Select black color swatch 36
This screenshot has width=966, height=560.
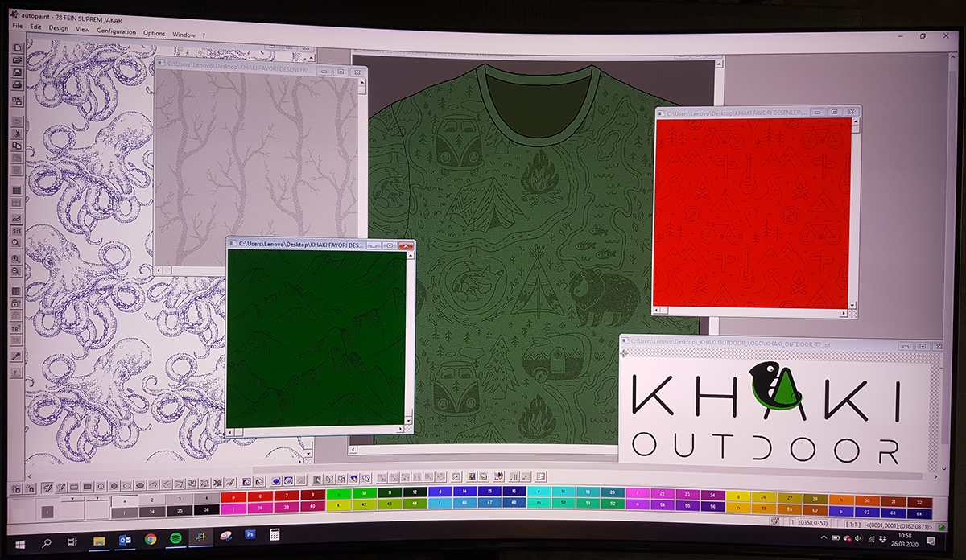pos(205,510)
